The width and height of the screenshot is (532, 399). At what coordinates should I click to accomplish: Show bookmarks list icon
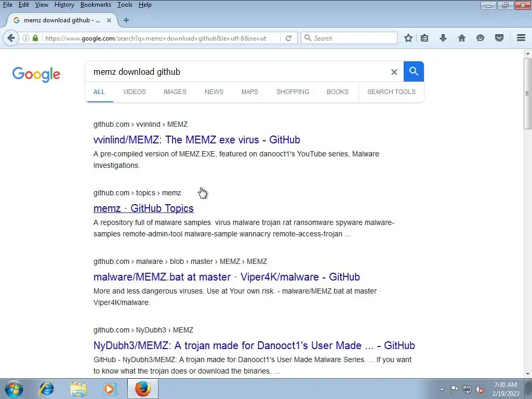pyautogui.click(x=424, y=38)
